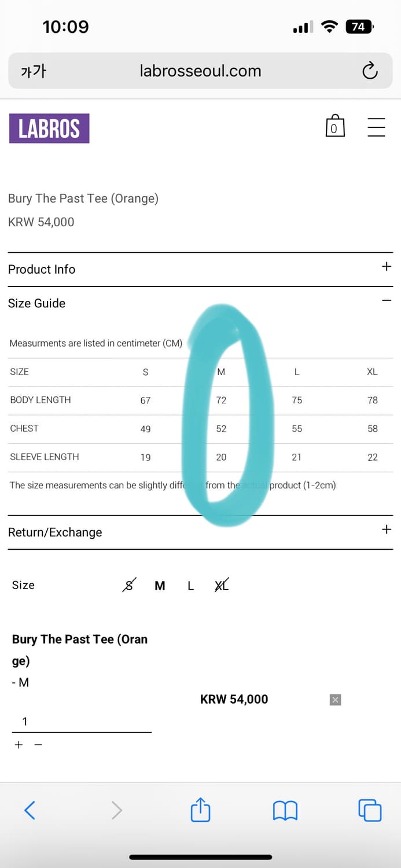Select size L option
401x868 pixels.
(x=190, y=586)
